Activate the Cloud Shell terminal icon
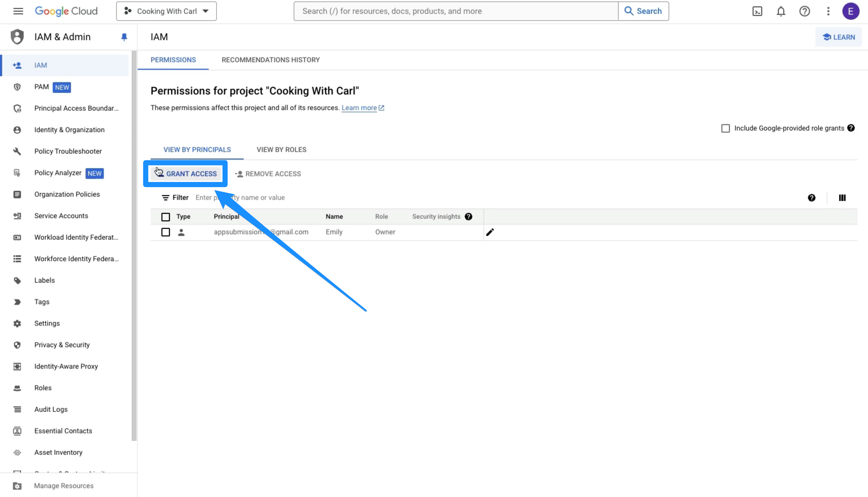Viewport: 868px width, 497px height. [757, 11]
